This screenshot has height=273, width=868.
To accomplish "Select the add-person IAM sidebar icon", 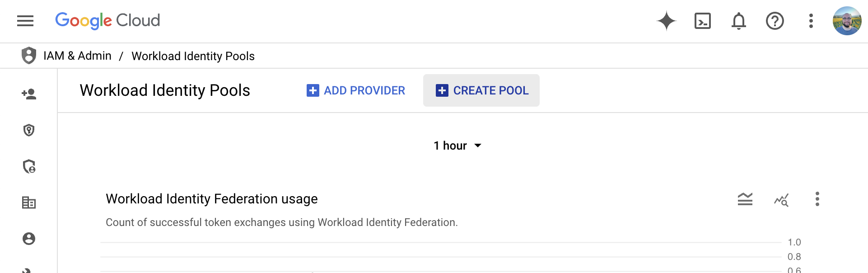I will coord(29,94).
